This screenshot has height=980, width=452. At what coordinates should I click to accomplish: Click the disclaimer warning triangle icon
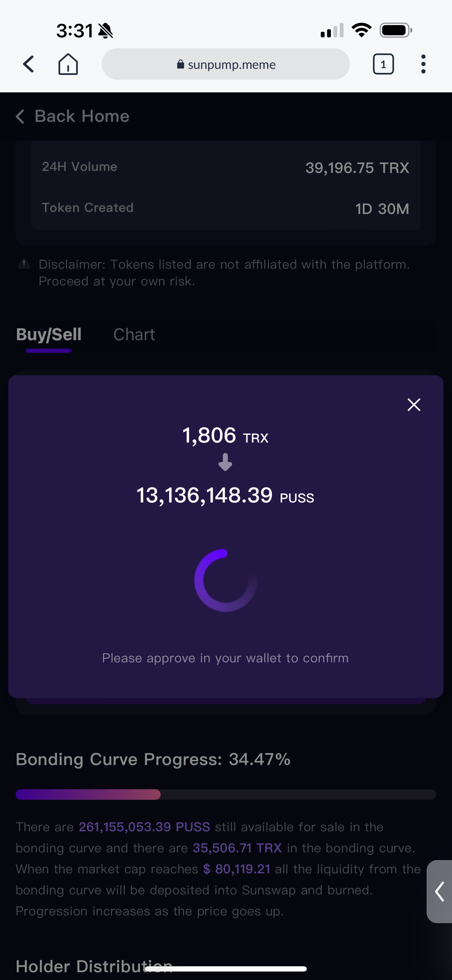coord(24,263)
